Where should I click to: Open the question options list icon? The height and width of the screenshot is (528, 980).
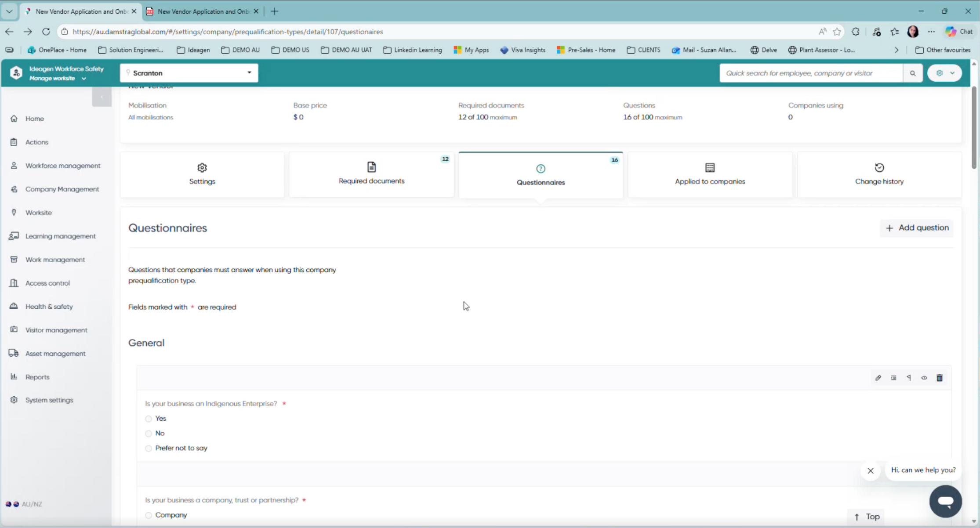click(893, 378)
